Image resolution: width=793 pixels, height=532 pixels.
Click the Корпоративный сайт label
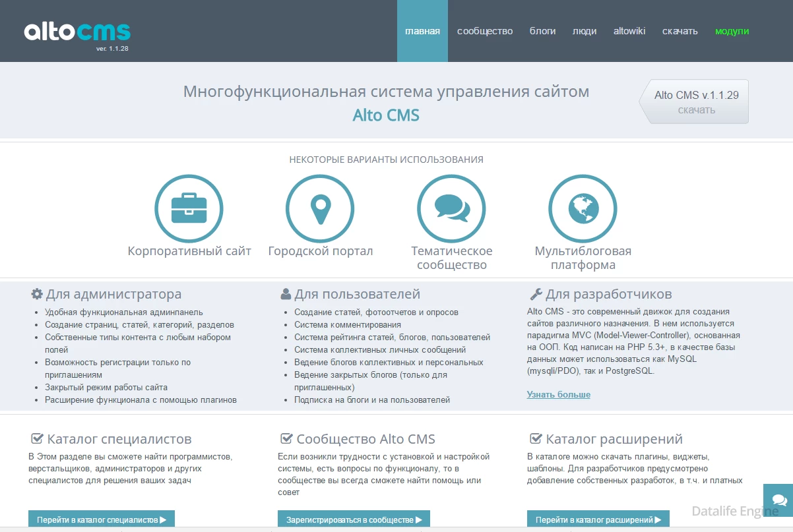coord(189,251)
